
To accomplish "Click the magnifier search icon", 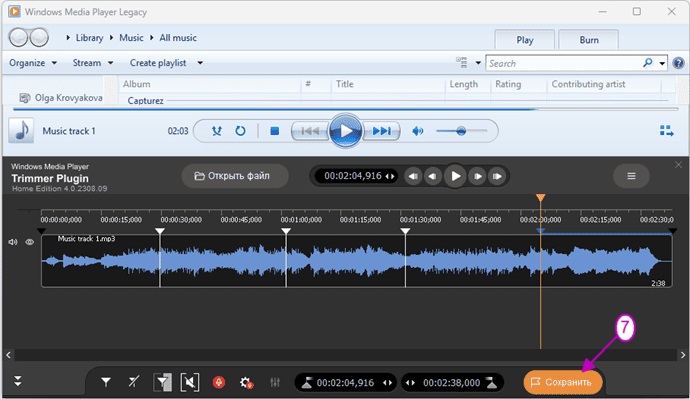I will tap(648, 63).
